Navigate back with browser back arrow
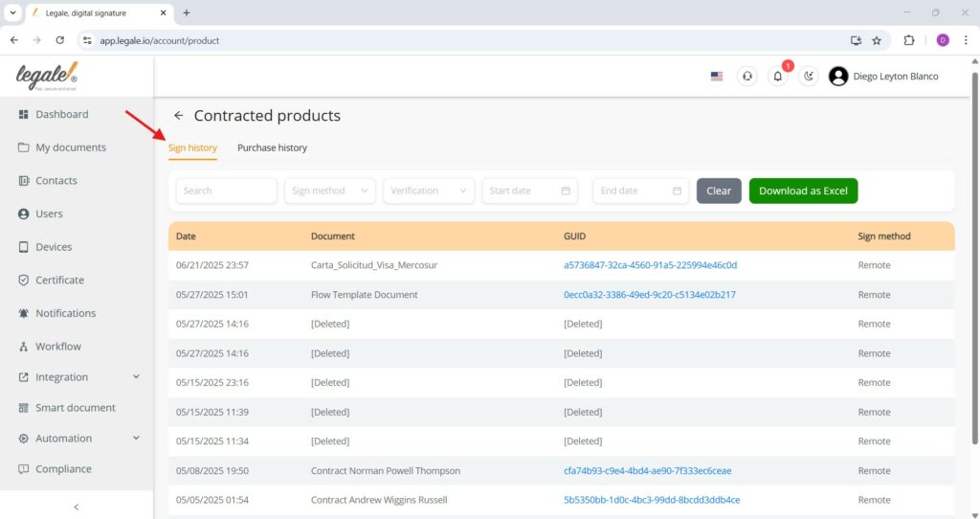Screen dimensions: 980x519 pos(14,40)
